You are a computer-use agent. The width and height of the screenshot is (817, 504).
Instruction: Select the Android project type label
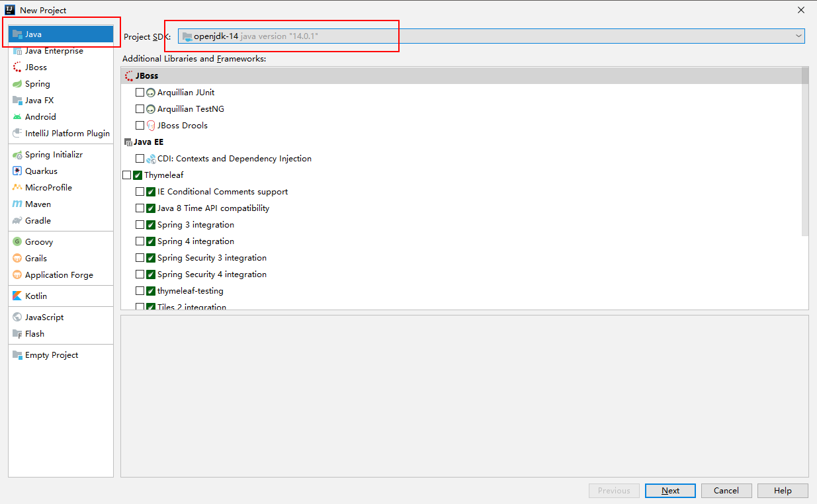pyautogui.click(x=40, y=117)
